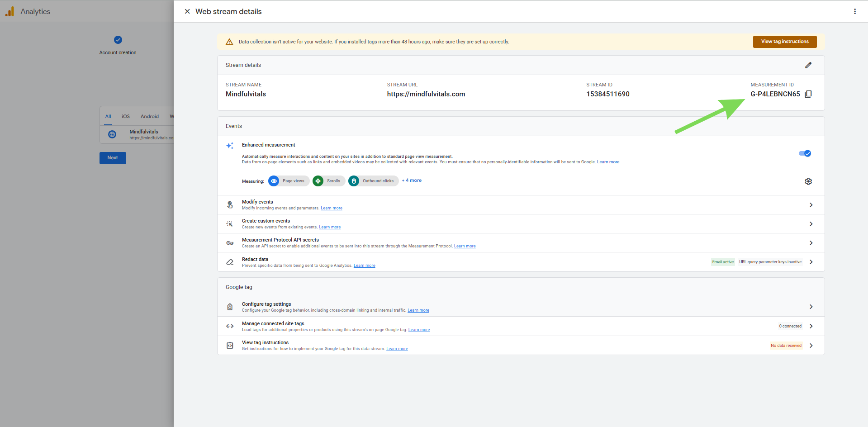Open Learn more link for Measurement Protocol
This screenshot has height=427, width=868.
[465, 246]
